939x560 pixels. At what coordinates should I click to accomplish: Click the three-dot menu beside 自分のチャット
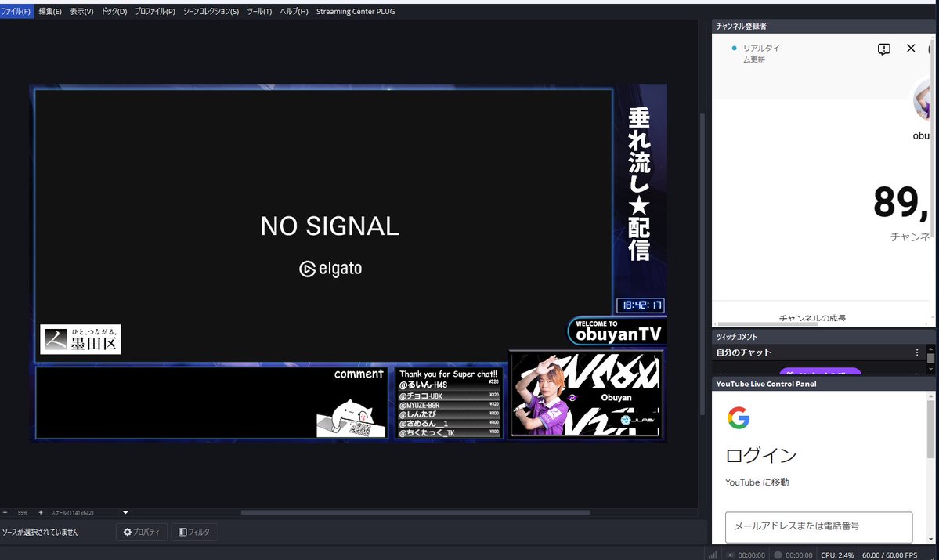pos(917,352)
